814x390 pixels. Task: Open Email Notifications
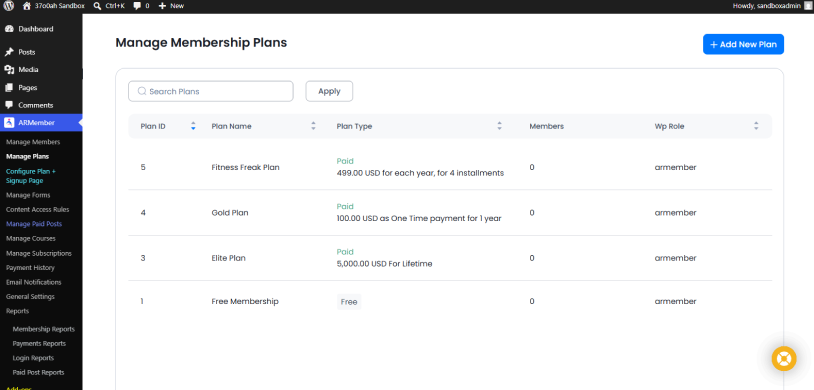(x=34, y=283)
